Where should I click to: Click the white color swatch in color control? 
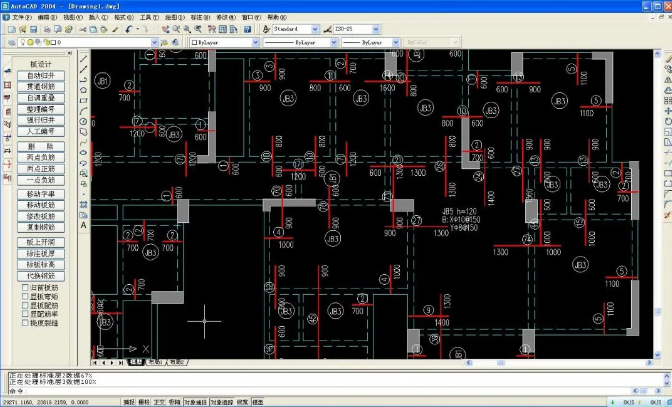(x=194, y=42)
